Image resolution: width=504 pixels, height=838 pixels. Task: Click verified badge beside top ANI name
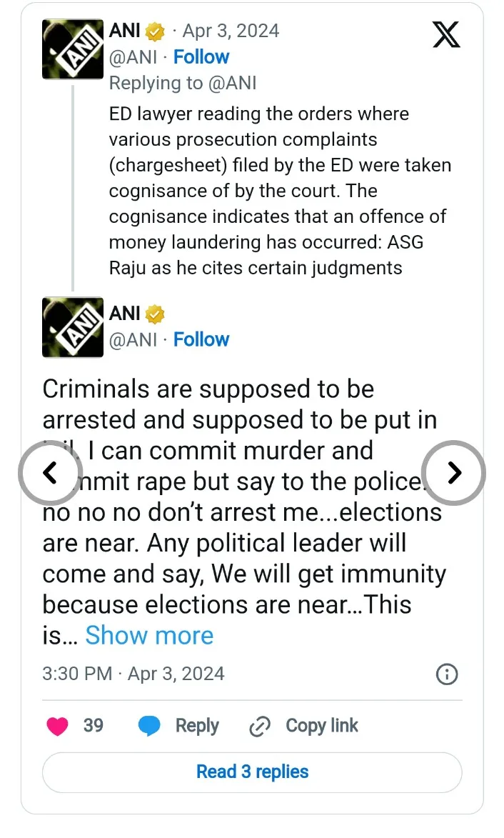155,31
